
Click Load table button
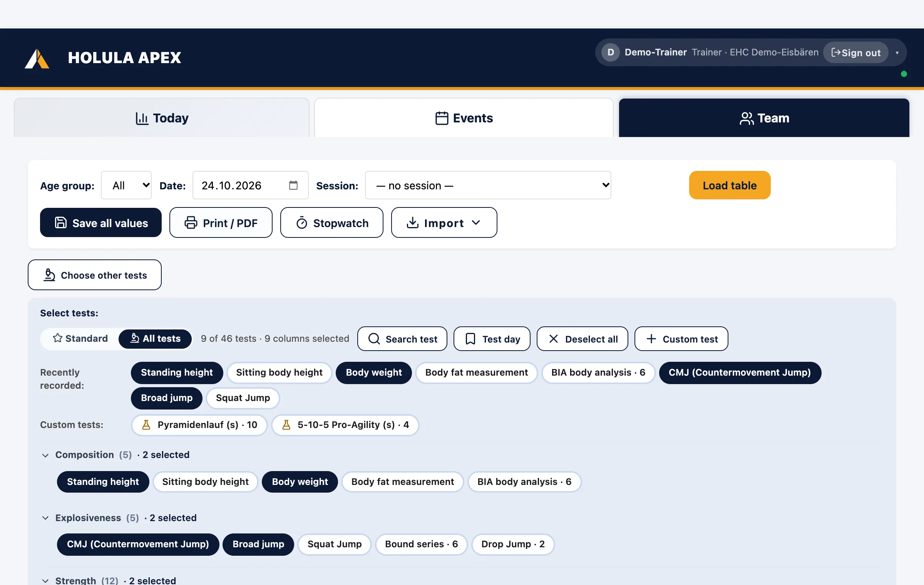(730, 185)
